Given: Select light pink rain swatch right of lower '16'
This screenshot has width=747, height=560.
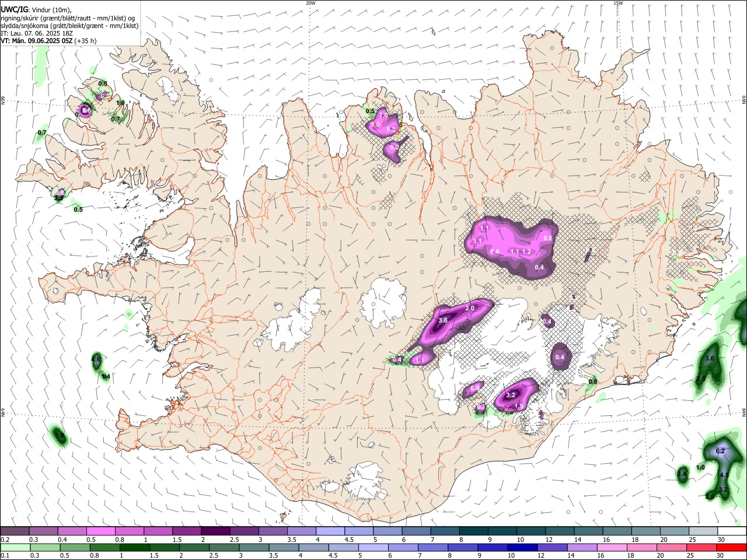Looking at the screenshot, I should tap(612, 547).
